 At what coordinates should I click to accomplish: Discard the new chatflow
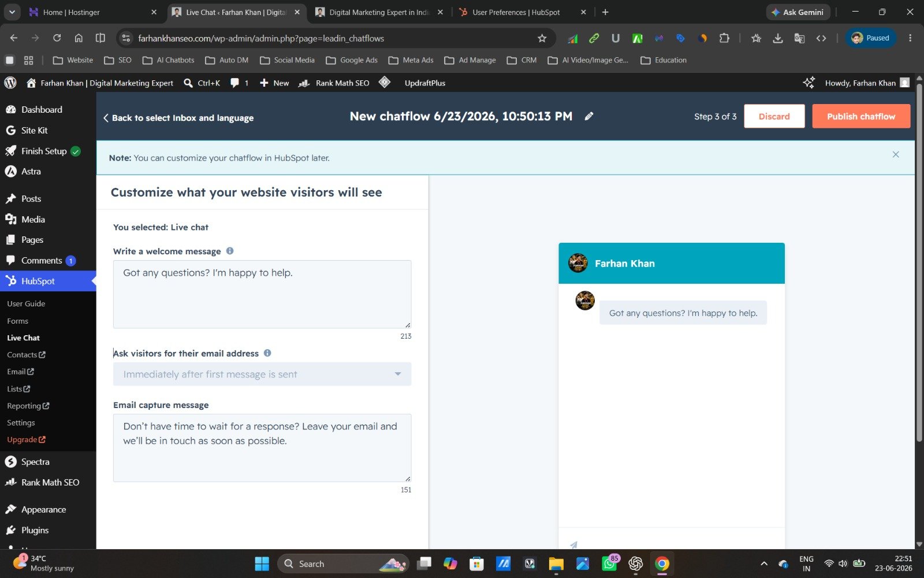774,116
